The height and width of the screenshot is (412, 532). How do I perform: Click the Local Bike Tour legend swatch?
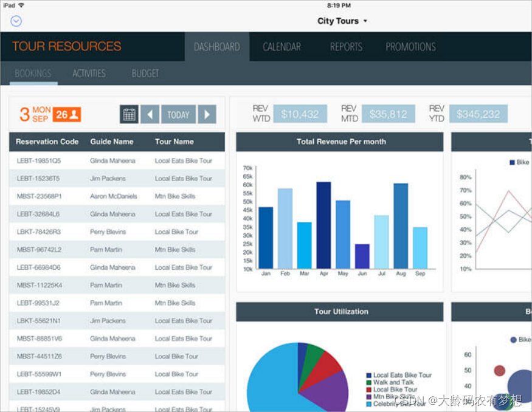(x=369, y=390)
